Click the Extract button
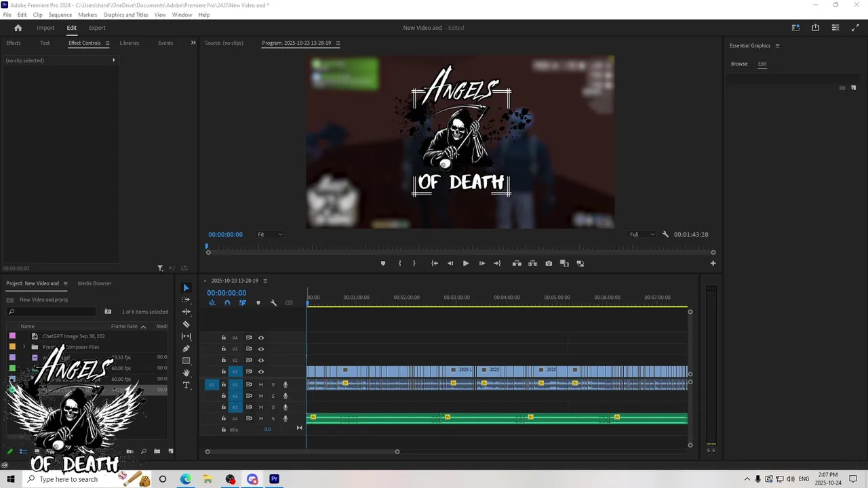This screenshot has height=488, width=868. (532, 263)
